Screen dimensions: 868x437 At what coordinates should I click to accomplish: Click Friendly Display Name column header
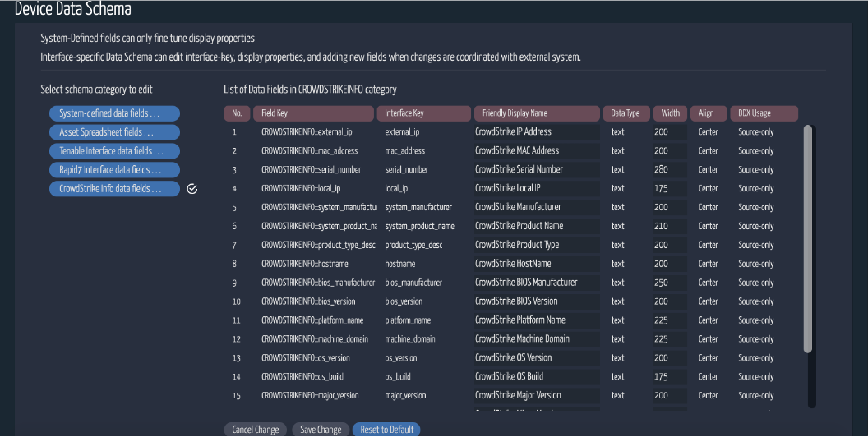tap(537, 113)
